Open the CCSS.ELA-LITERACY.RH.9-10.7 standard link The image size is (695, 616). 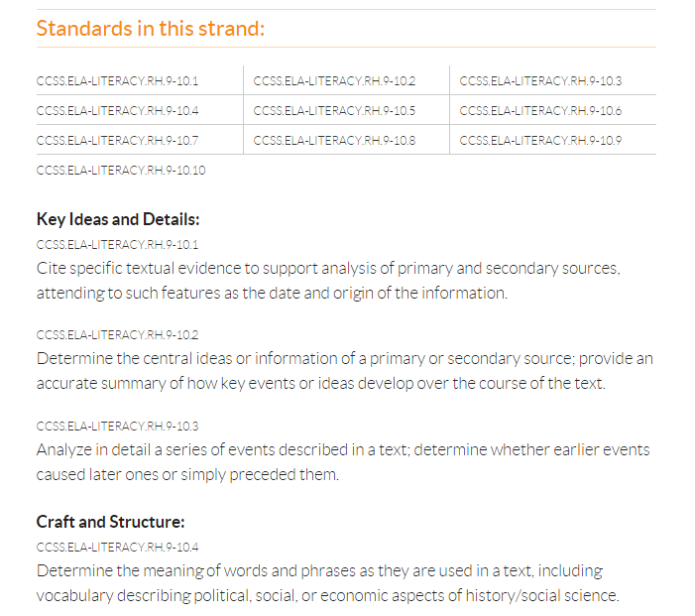(x=118, y=140)
